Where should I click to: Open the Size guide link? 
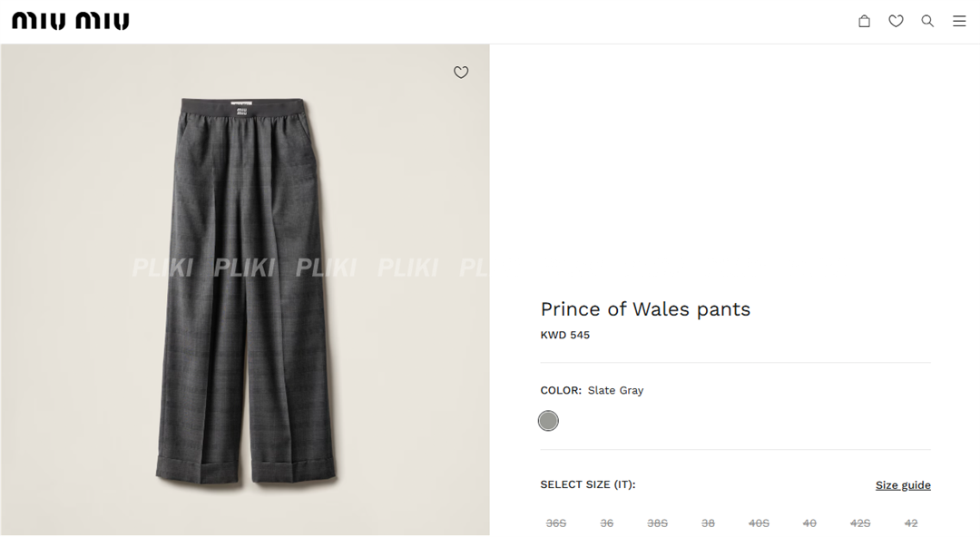click(903, 485)
